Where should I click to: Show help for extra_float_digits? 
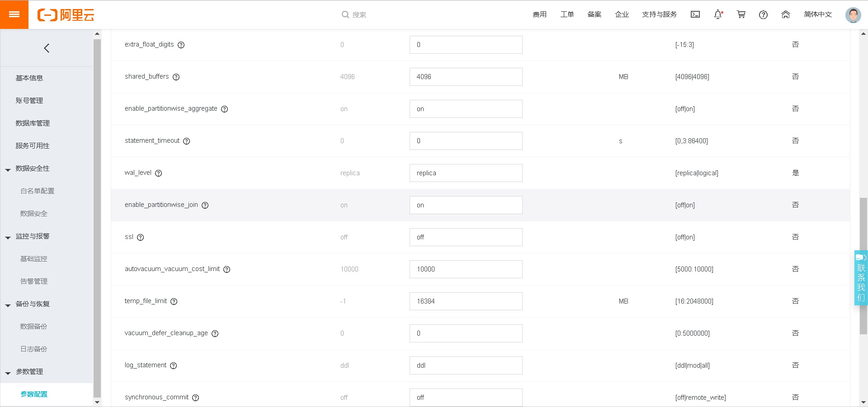point(181,45)
